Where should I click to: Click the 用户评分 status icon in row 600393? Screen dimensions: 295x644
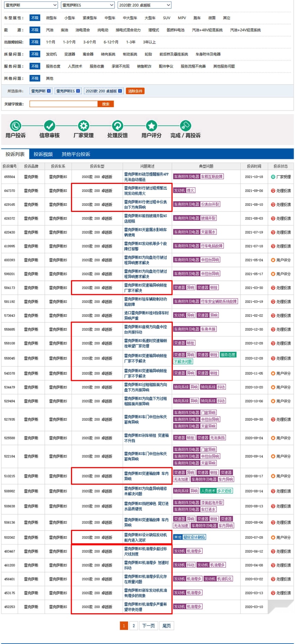click(x=273, y=260)
